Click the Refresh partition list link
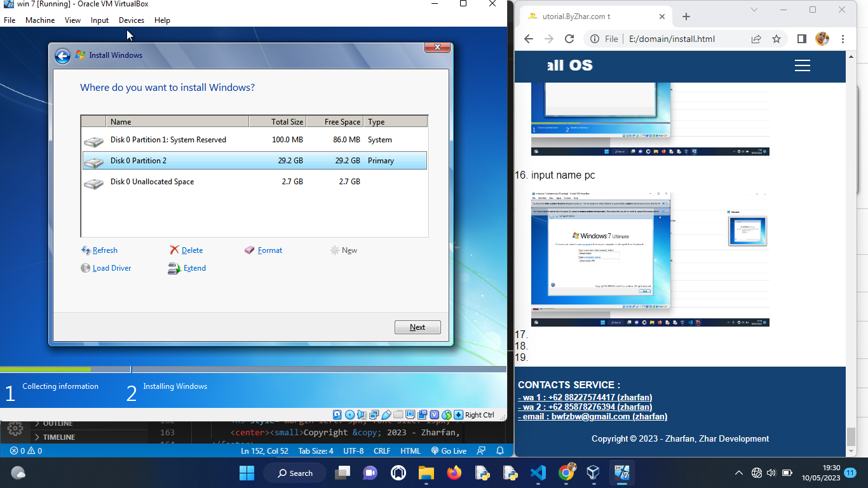This screenshot has width=868, height=488. 100,250
